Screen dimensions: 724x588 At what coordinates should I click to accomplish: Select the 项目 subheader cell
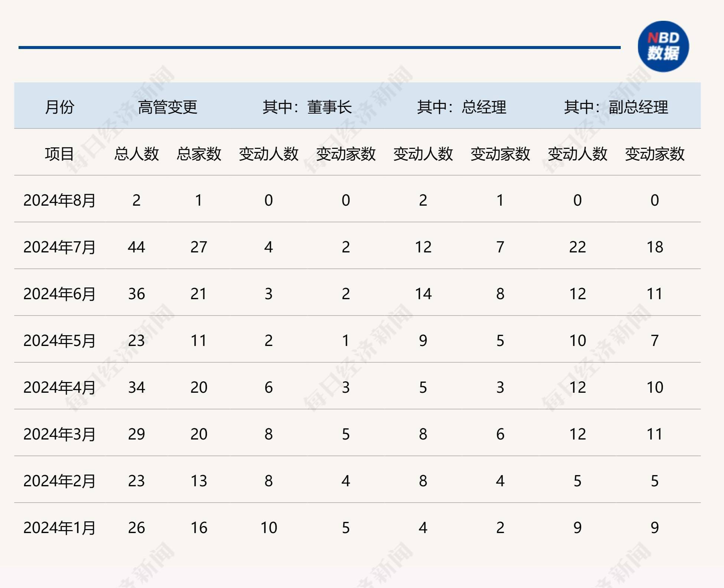click(59, 154)
